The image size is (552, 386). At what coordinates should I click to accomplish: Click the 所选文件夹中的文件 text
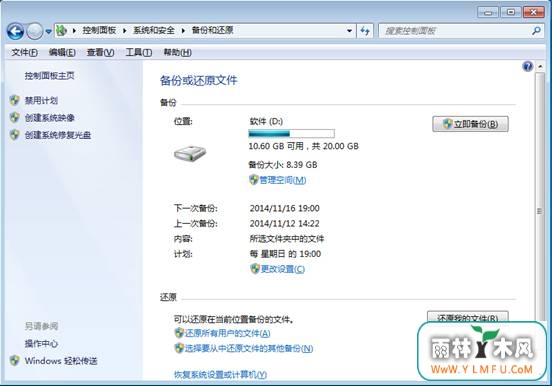287,239
